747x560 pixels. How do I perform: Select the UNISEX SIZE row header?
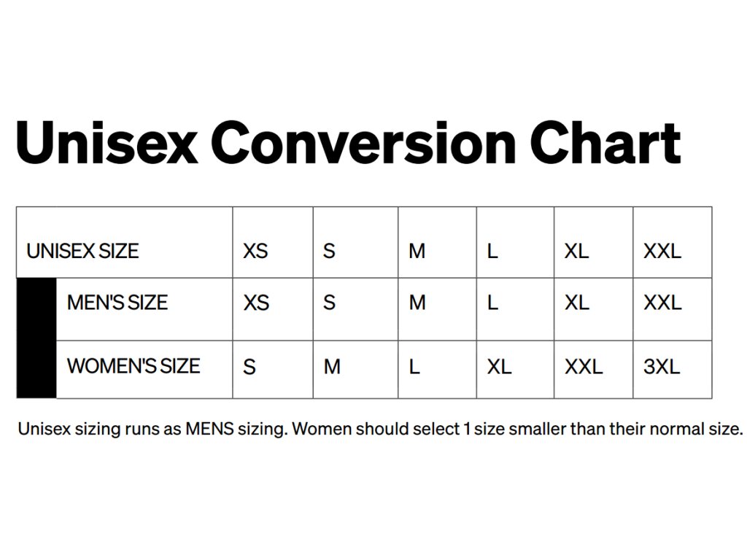point(82,251)
